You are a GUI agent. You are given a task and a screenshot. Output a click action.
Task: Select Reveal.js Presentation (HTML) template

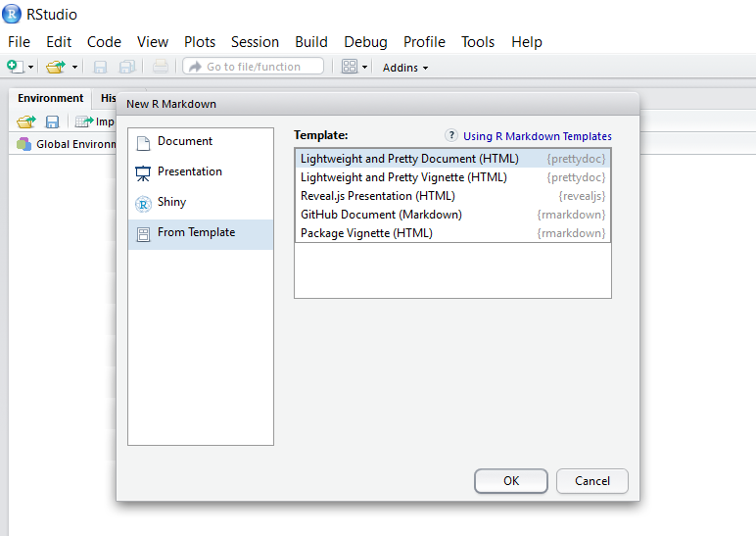tap(452, 196)
